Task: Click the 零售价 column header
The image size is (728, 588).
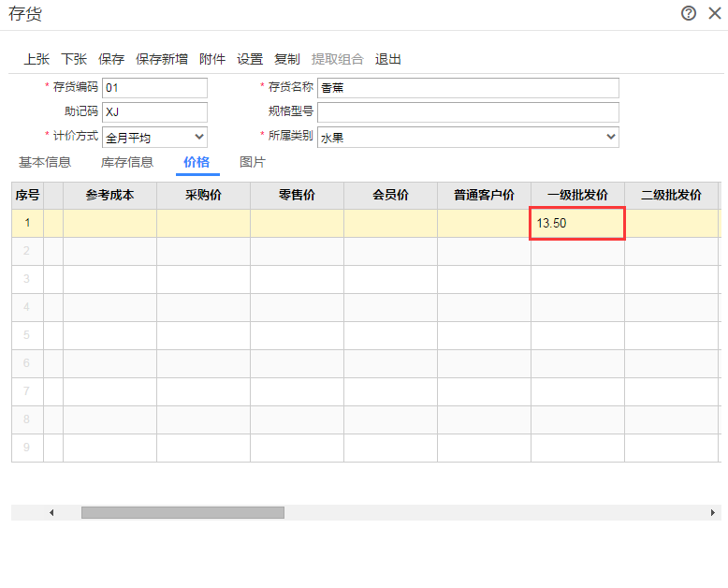Action: (x=298, y=195)
